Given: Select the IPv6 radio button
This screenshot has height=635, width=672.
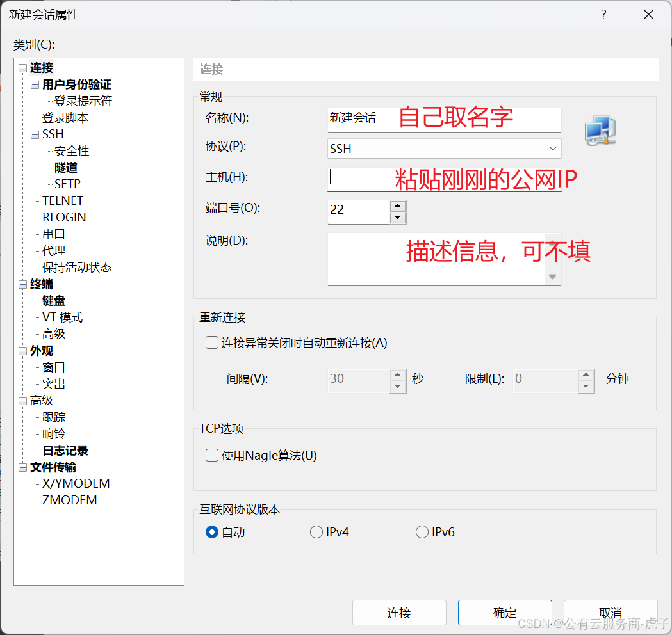Looking at the screenshot, I should coord(422,532).
